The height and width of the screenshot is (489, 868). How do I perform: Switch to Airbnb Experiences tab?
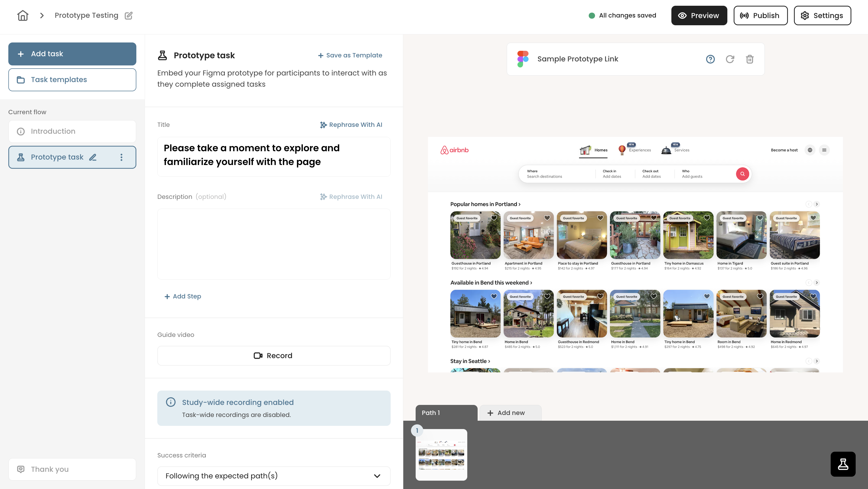coord(634,150)
